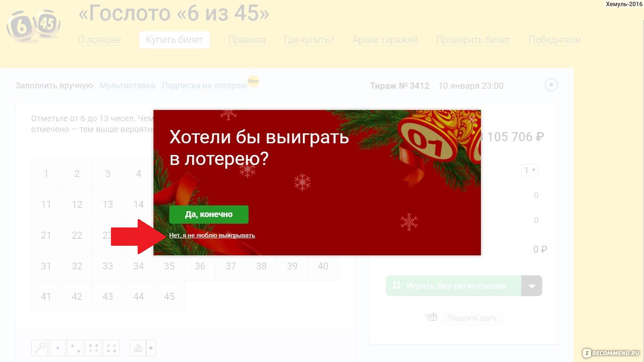The image size is (644, 362).
Task: Select number 45 on the ticket
Action: (169, 297)
